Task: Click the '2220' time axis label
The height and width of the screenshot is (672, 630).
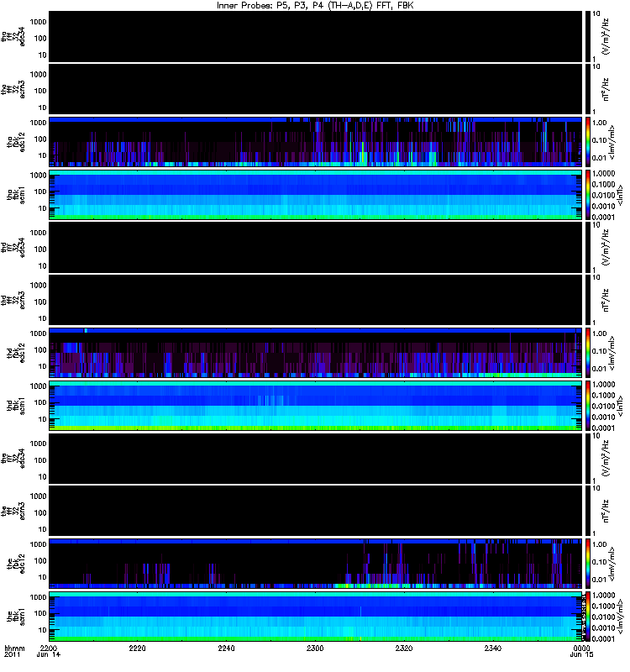Action: (137, 648)
